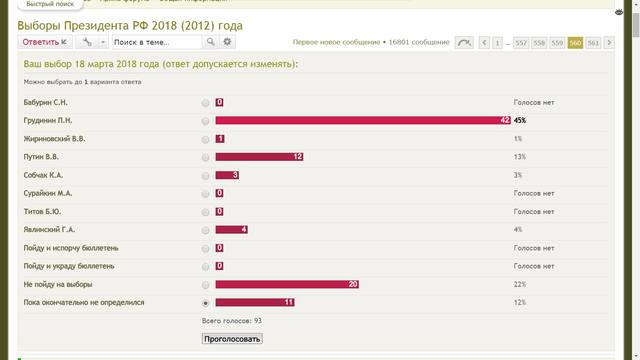Open advanced search gear icon
The width and height of the screenshot is (640, 360).
[227, 42]
